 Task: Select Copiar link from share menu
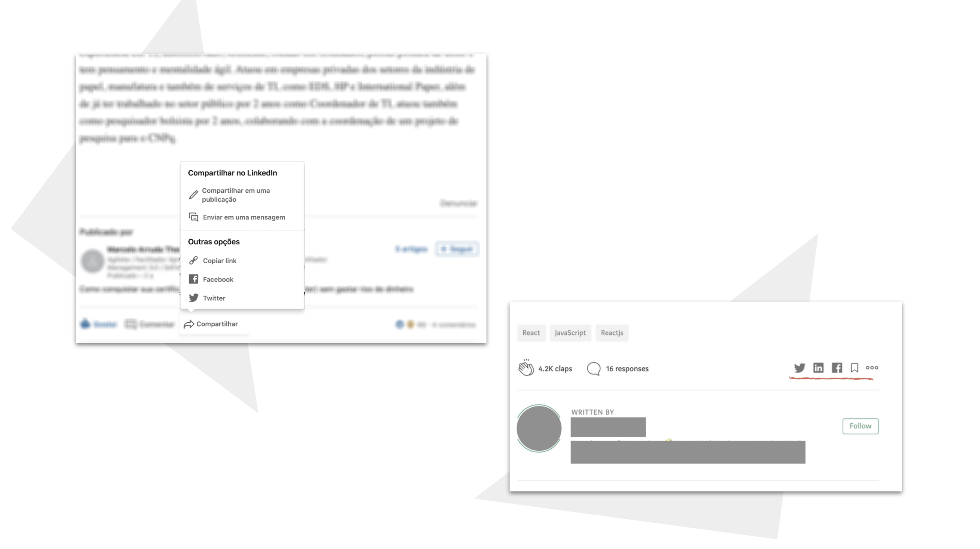[219, 260]
